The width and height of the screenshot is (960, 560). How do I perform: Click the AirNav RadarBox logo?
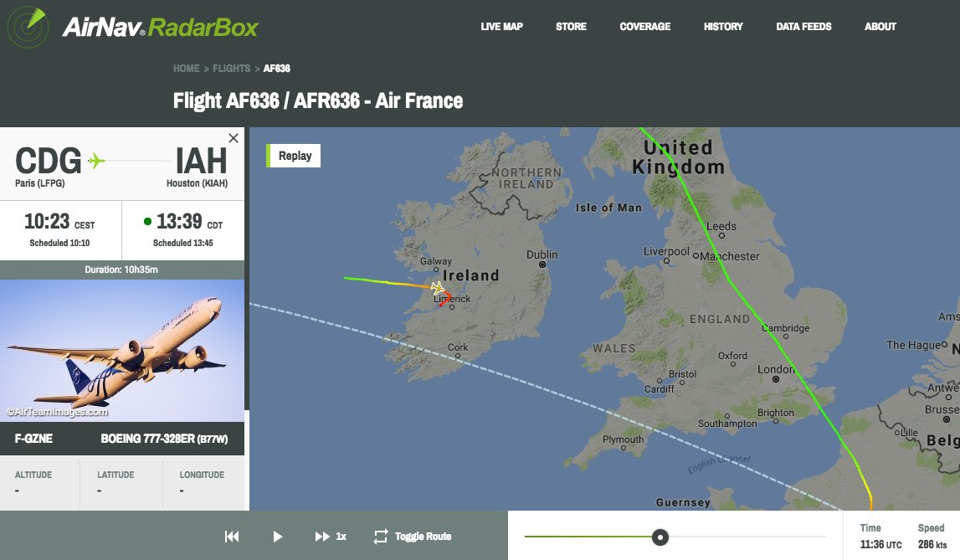click(x=133, y=27)
